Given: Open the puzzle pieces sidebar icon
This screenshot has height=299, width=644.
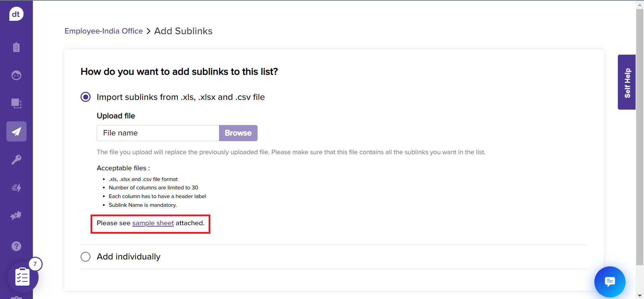Looking at the screenshot, I should (x=16, y=216).
